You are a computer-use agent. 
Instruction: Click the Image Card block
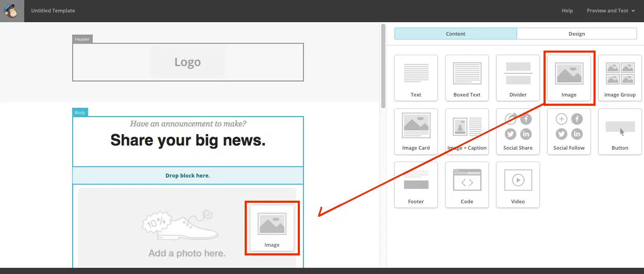416,131
